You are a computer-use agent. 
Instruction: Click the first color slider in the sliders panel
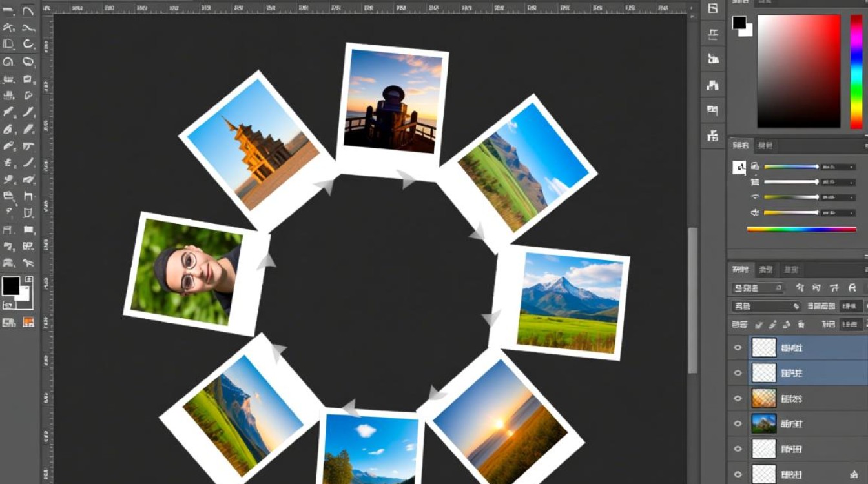point(791,166)
